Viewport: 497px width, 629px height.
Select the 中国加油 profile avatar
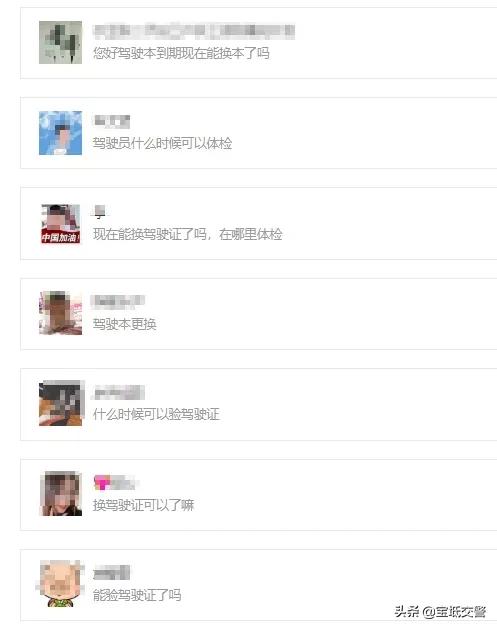(61, 224)
